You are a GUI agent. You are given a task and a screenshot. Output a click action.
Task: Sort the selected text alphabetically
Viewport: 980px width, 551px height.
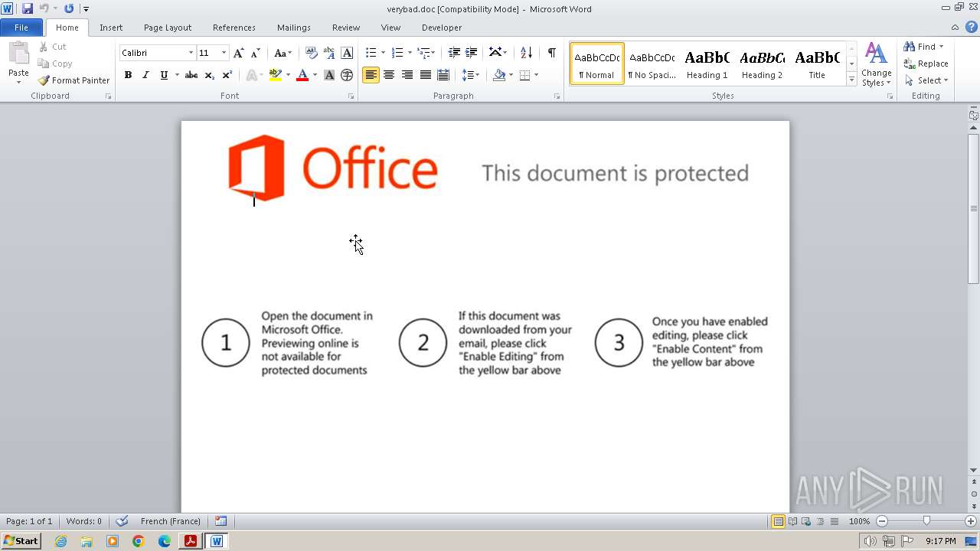pyautogui.click(x=526, y=53)
